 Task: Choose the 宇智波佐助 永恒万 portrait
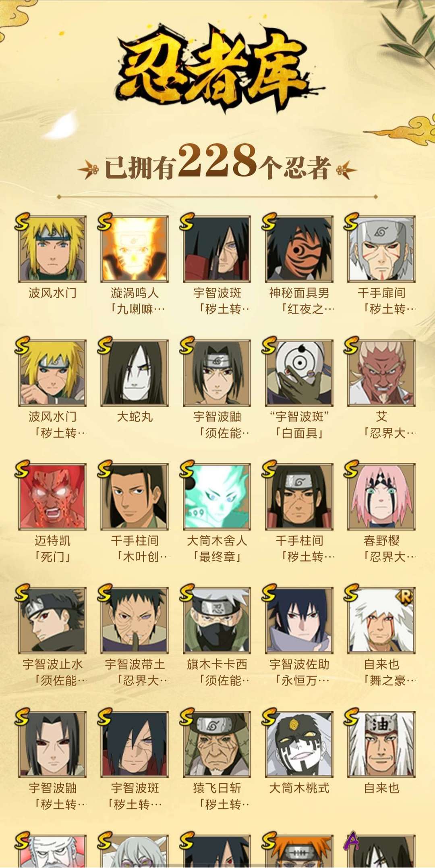[299, 620]
